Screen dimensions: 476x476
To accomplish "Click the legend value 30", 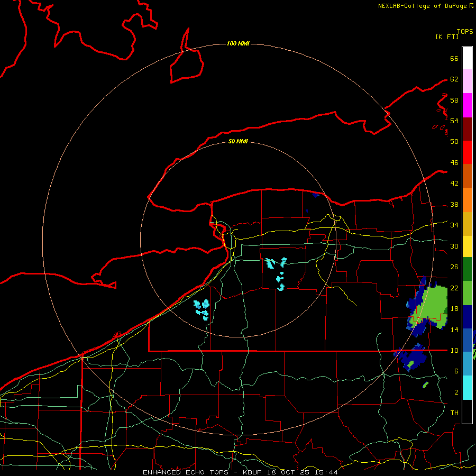I will pos(454,246).
